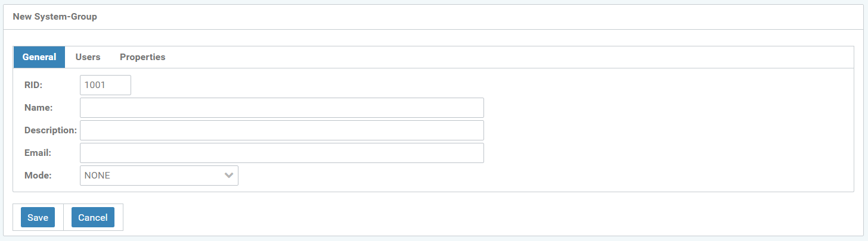Click the Description label text
The height and width of the screenshot is (241, 868).
(x=50, y=130)
